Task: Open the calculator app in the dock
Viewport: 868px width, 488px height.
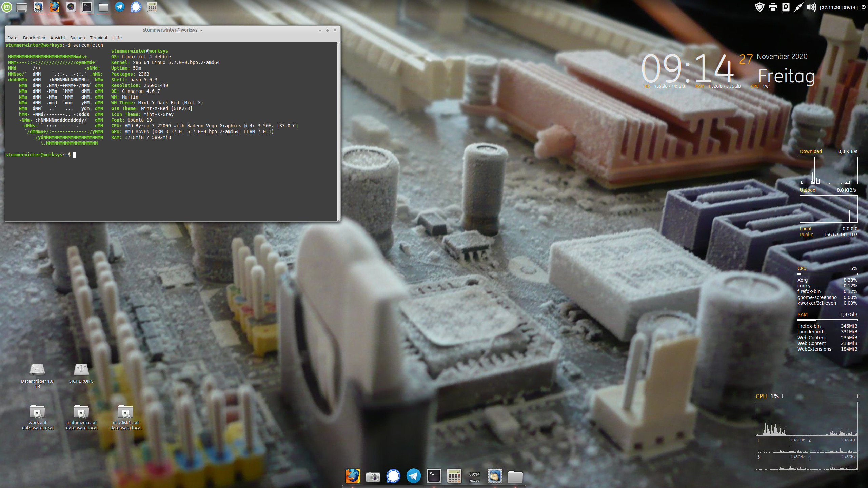Action: coord(454,476)
